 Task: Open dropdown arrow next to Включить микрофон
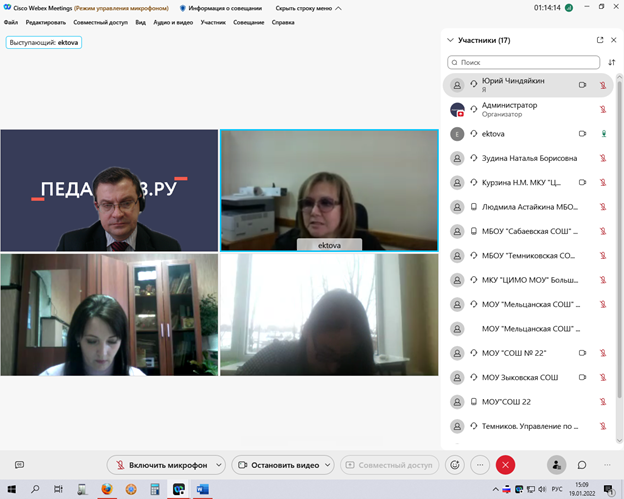(x=217, y=465)
